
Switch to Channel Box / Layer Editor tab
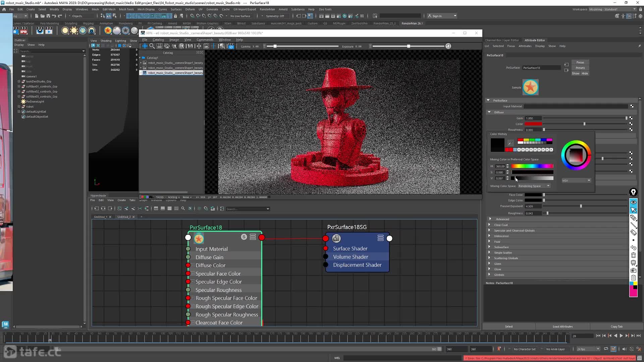coord(502,40)
